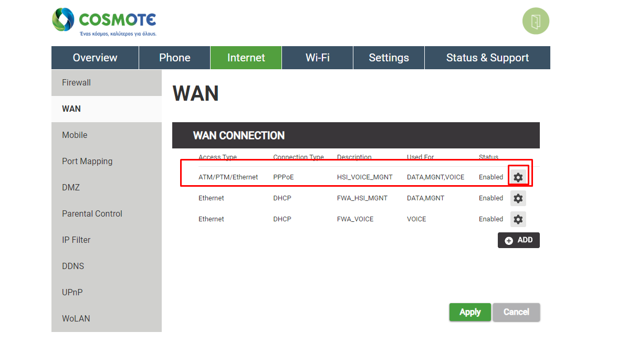
Task: Open settings gear for FWA_VOICE connection
Action: tap(518, 219)
